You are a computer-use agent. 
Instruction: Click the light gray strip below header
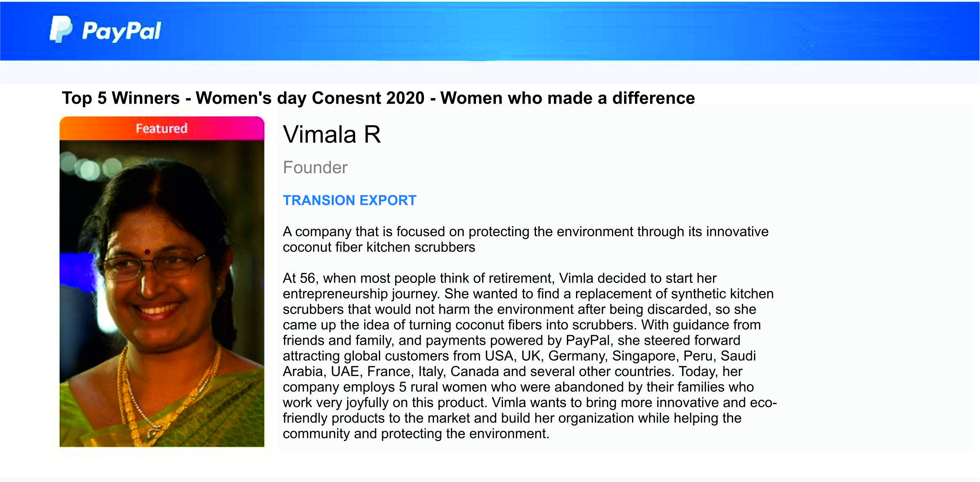tap(490, 73)
